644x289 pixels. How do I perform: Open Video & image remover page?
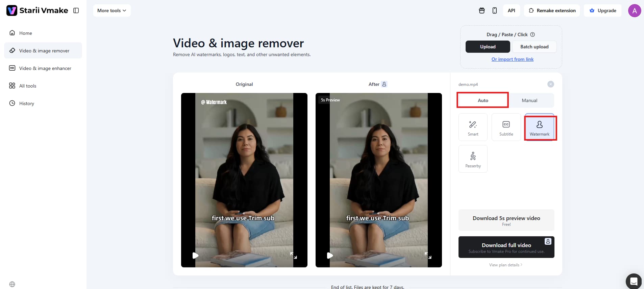click(43, 51)
